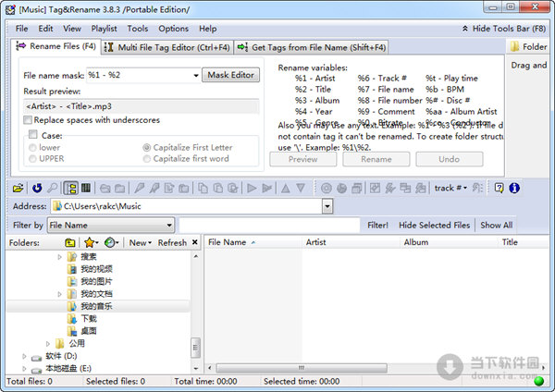The height and width of the screenshot is (392, 555).
Task: Open the View menu
Action: coord(72,29)
